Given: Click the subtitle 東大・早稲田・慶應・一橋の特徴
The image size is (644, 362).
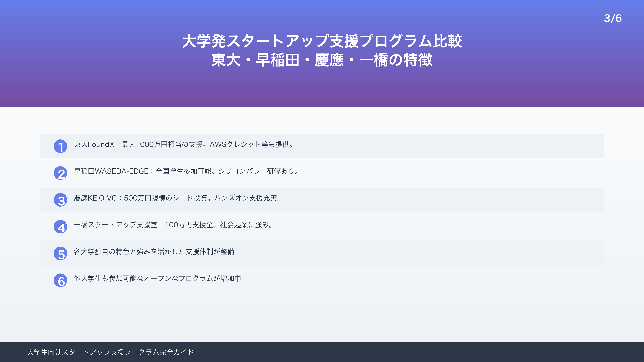Looking at the screenshot, I should tap(322, 60).
